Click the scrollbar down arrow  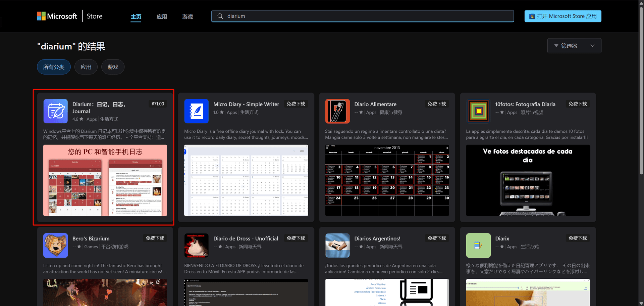[641, 303]
